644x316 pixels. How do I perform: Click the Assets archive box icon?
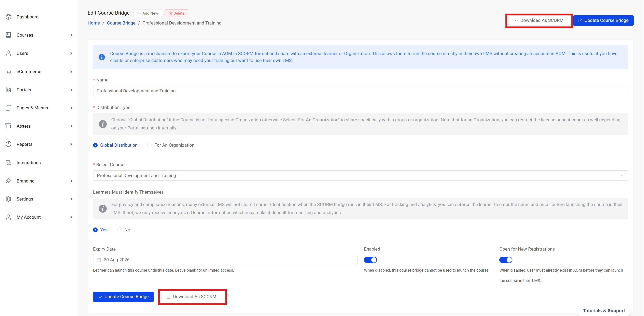point(9,126)
